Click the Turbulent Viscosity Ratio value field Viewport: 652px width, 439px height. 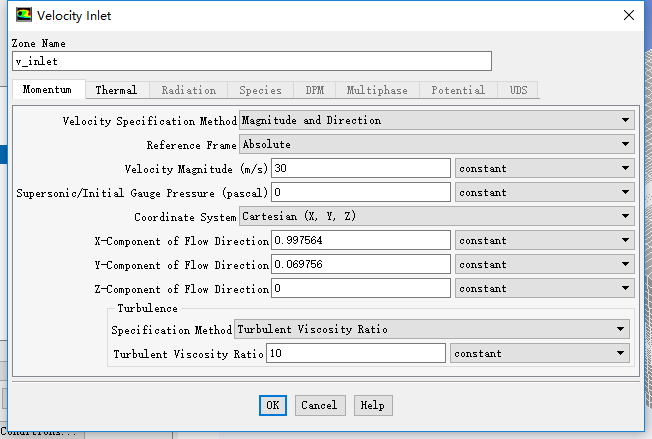[x=355, y=353]
